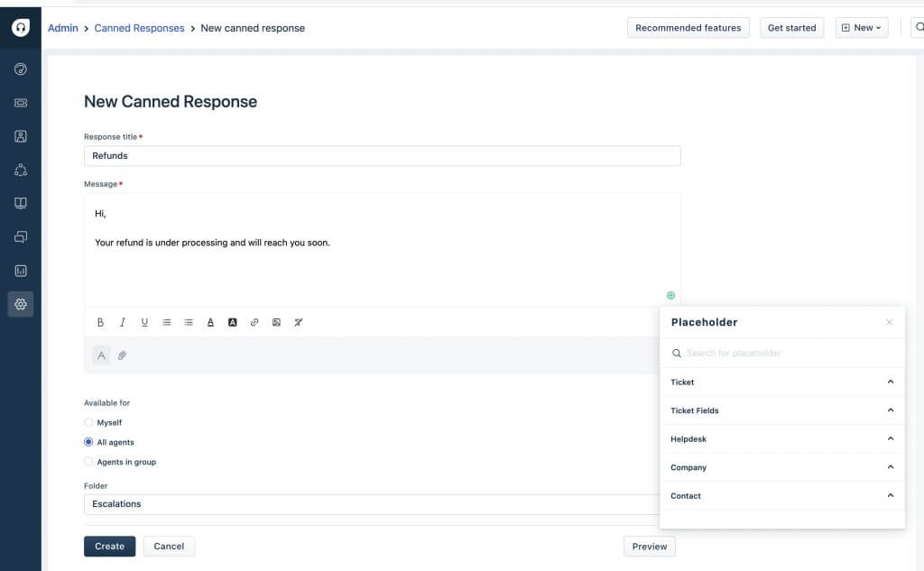The height and width of the screenshot is (571, 924).
Task: Select the Myself radio option
Action: 88,422
